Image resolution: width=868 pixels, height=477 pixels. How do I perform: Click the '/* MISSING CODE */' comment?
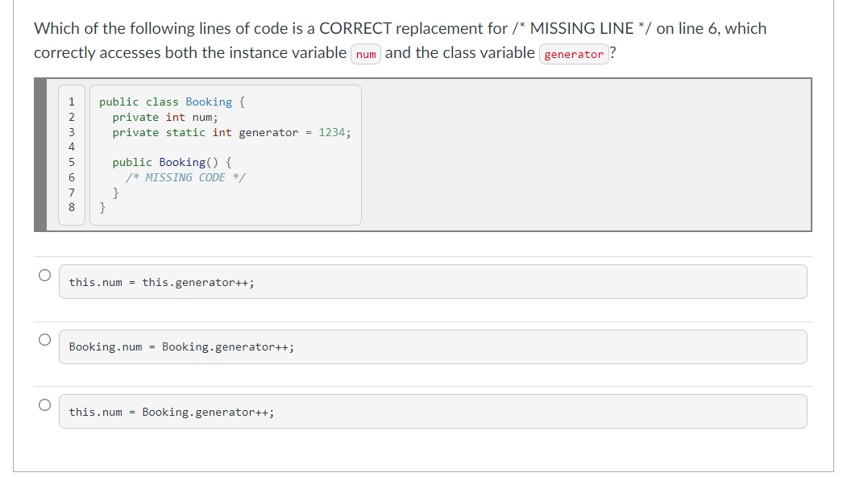click(185, 177)
